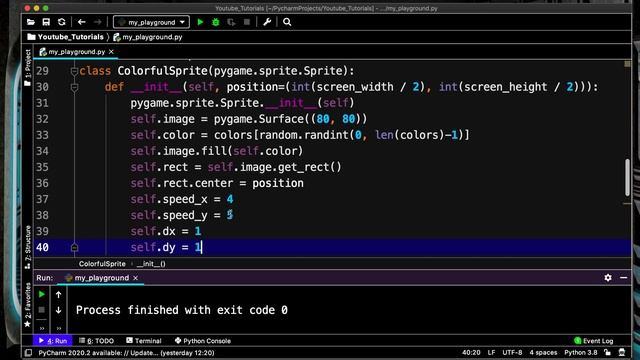Click 'Process finished with exit code 0' output

[x=182, y=310]
